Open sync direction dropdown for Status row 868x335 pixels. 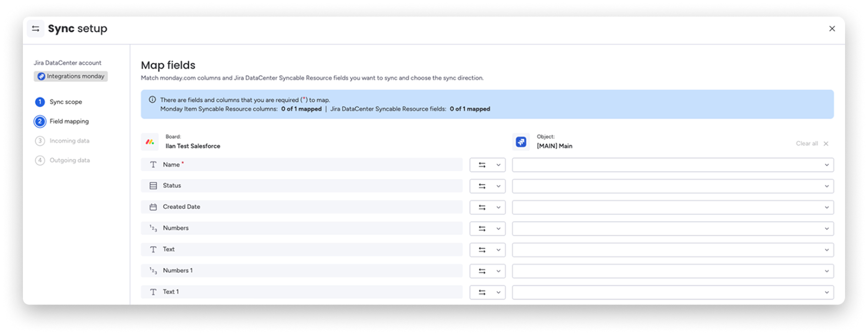[487, 186]
